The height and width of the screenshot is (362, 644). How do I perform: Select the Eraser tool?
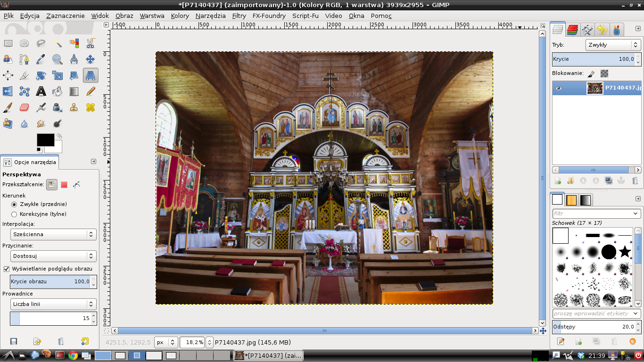click(25, 107)
